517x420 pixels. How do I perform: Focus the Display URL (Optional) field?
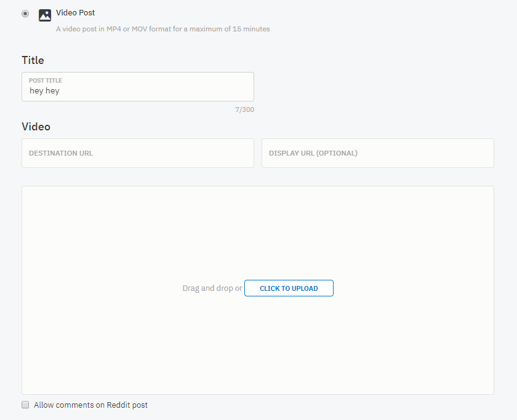378,153
